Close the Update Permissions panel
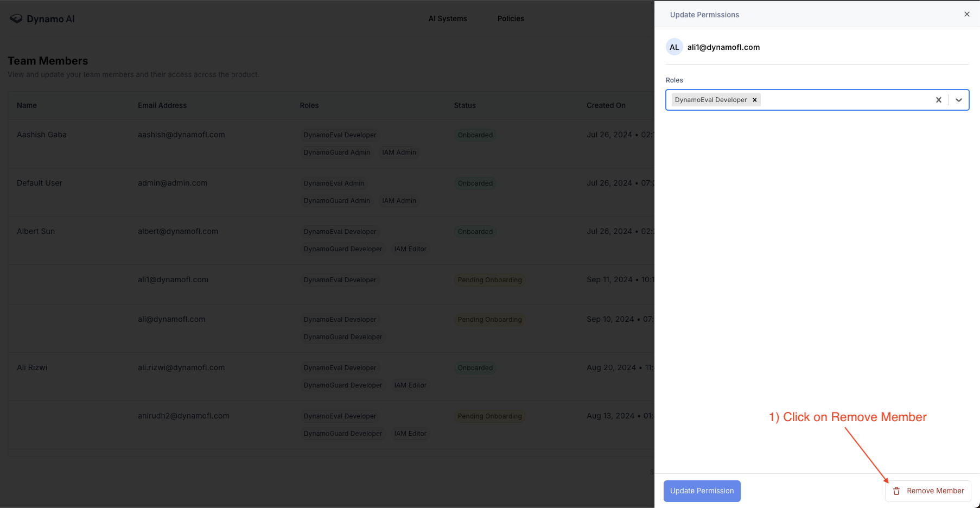This screenshot has width=980, height=508. [x=966, y=14]
